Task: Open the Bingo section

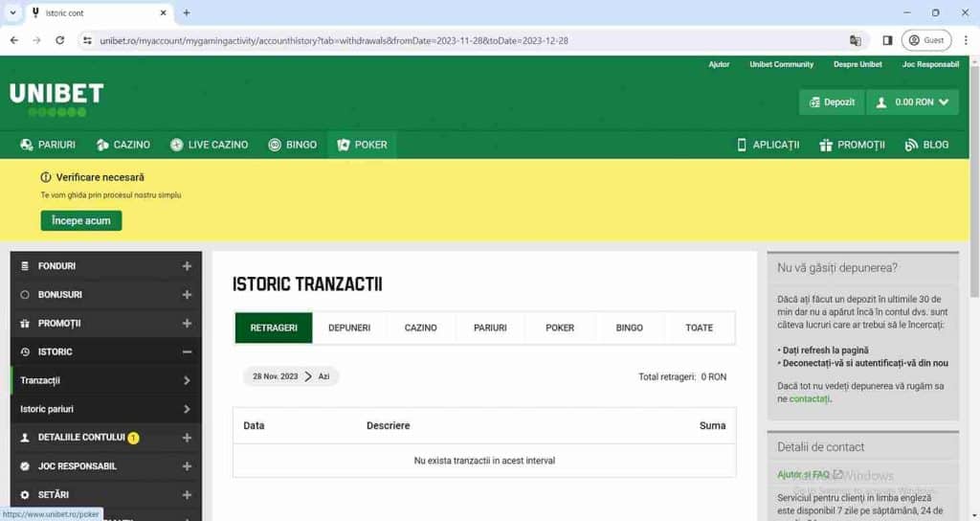Action: [x=293, y=145]
